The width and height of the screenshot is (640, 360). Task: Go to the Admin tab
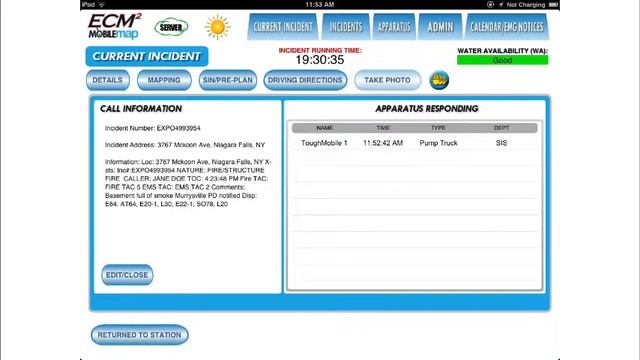440,27
